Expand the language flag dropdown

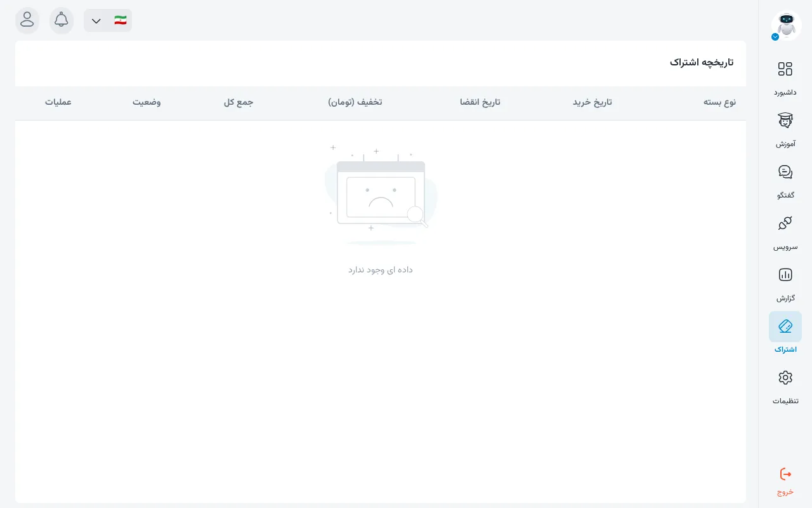(108, 20)
